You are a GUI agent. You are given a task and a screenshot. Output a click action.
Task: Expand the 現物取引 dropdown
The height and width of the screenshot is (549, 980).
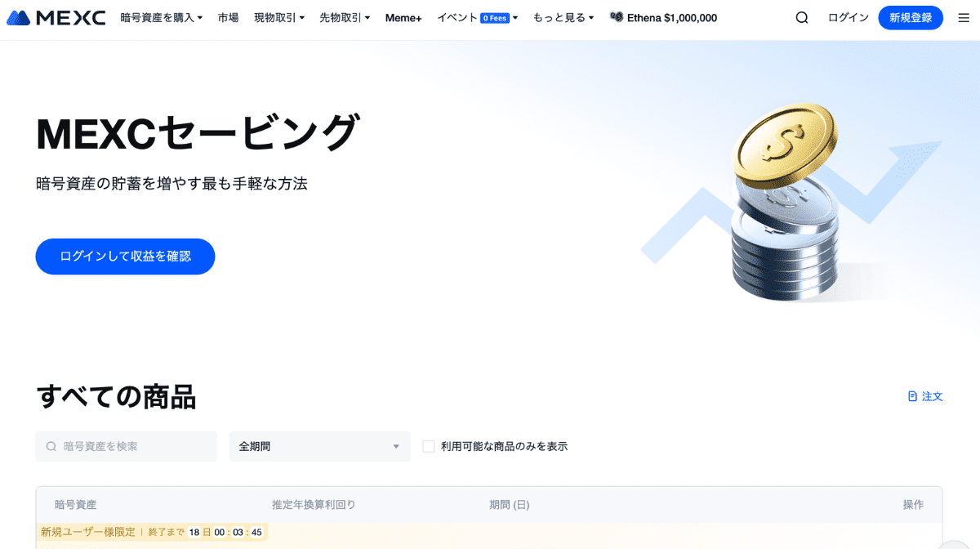[274, 17]
